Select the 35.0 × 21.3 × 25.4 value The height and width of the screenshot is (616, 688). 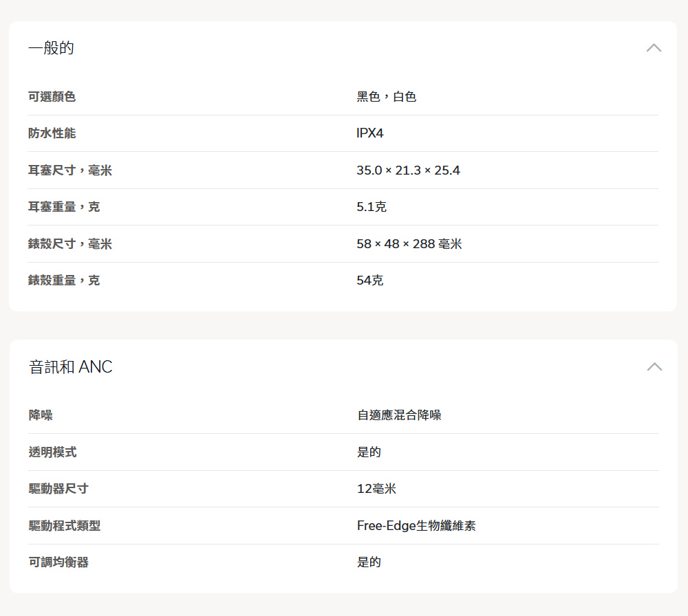point(408,170)
